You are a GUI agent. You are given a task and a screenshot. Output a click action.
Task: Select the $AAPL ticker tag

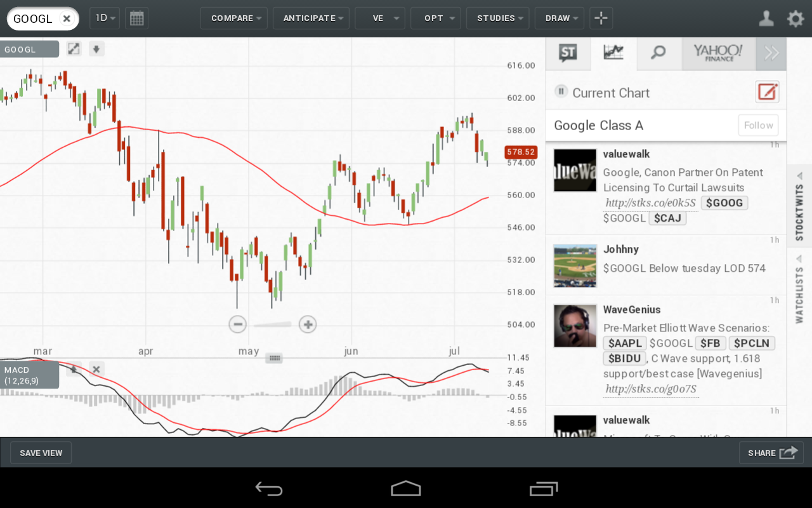pyautogui.click(x=625, y=344)
